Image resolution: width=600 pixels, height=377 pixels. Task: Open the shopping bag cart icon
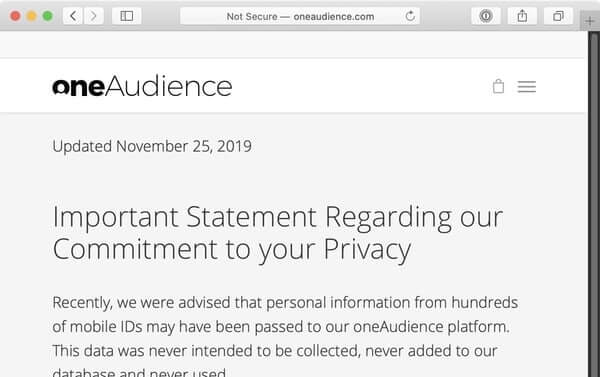[x=498, y=86]
